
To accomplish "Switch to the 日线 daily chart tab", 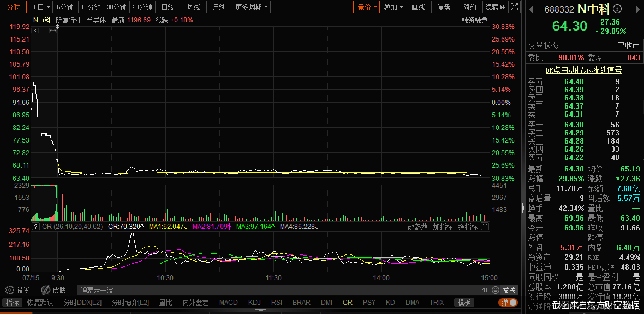I will (x=168, y=7).
